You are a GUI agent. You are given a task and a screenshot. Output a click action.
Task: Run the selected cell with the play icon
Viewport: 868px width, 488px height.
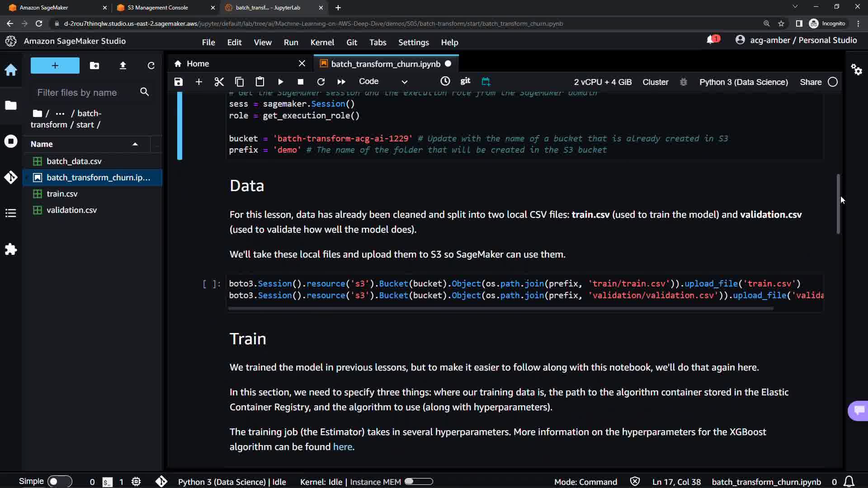pos(280,82)
